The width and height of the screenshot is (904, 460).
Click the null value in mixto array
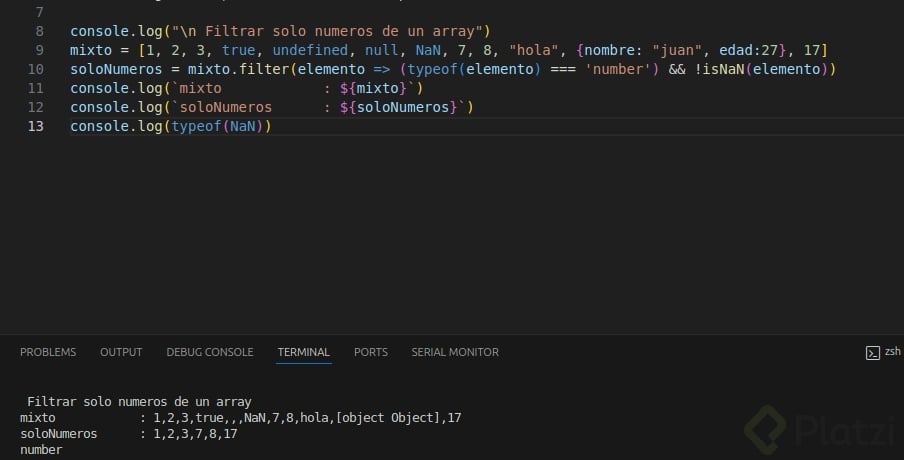pos(382,50)
